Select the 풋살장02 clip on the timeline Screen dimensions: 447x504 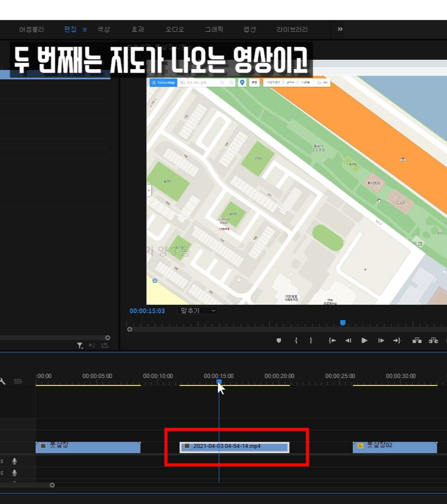(x=395, y=448)
